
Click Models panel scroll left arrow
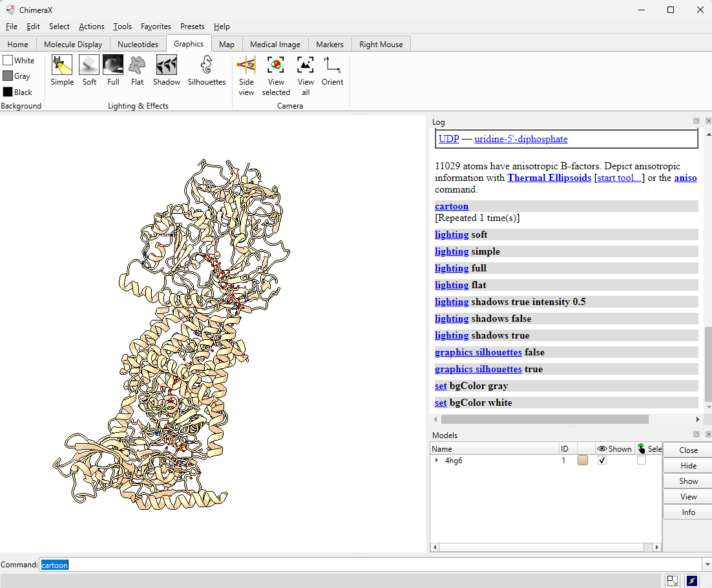[x=435, y=547]
